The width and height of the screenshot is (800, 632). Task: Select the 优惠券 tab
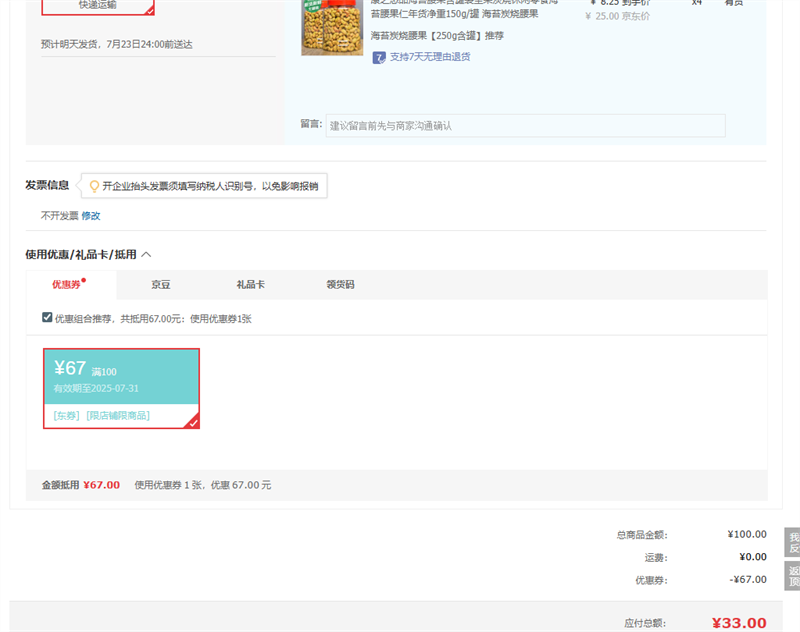coord(66,285)
